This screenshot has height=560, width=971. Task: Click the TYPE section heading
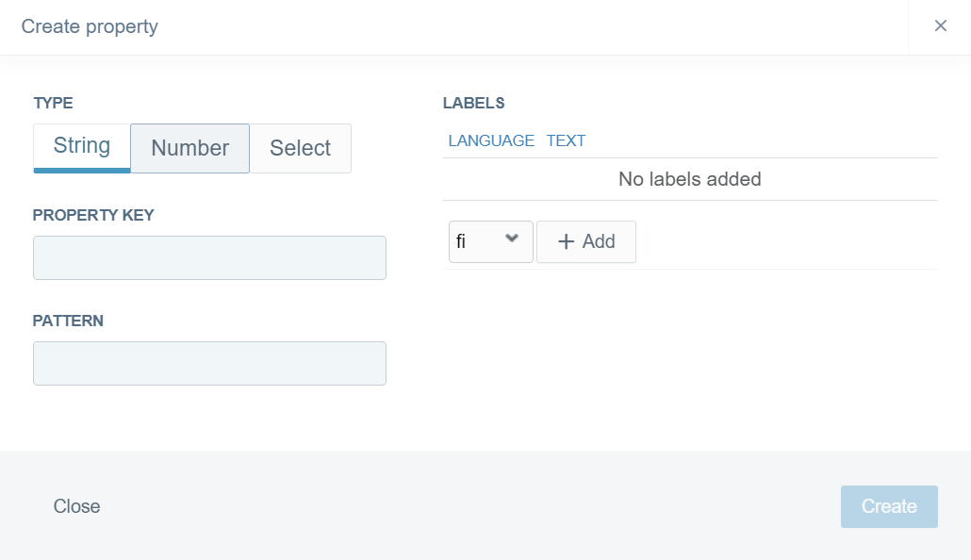click(53, 103)
